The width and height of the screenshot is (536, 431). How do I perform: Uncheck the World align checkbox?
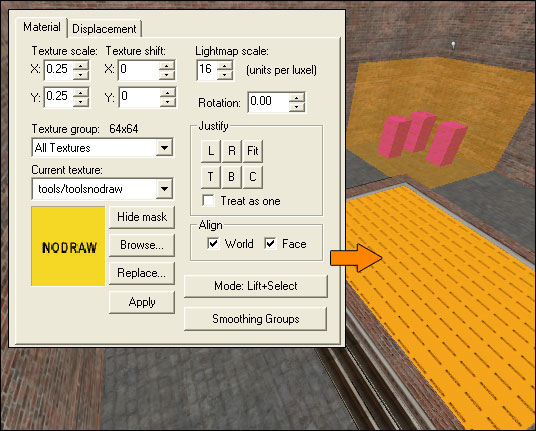coord(213,244)
